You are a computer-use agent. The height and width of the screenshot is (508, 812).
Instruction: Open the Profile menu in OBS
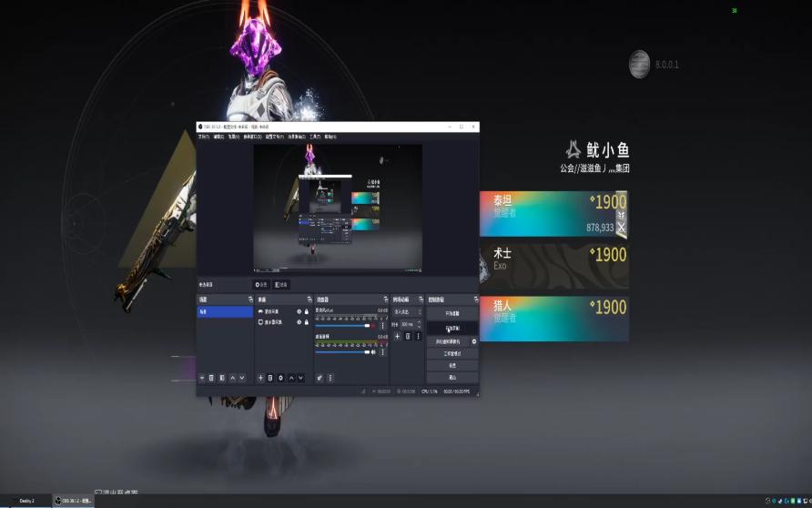click(x=275, y=137)
